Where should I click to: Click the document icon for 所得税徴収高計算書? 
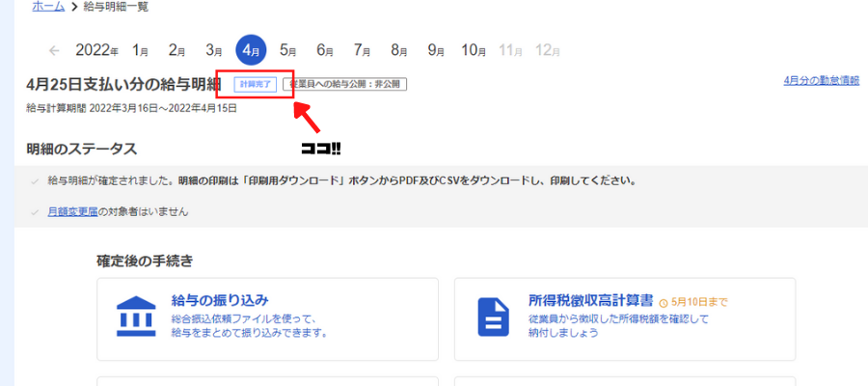click(493, 316)
